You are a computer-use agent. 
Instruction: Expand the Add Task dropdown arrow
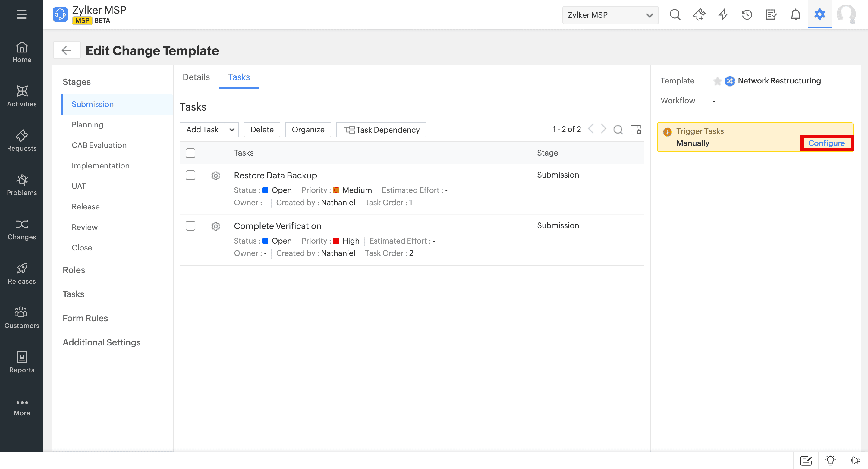(232, 130)
